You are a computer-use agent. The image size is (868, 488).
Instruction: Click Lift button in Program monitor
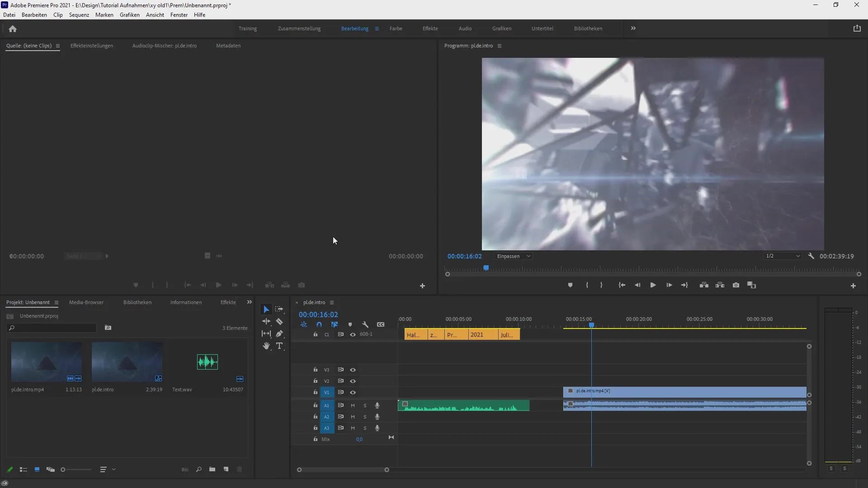(704, 285)
